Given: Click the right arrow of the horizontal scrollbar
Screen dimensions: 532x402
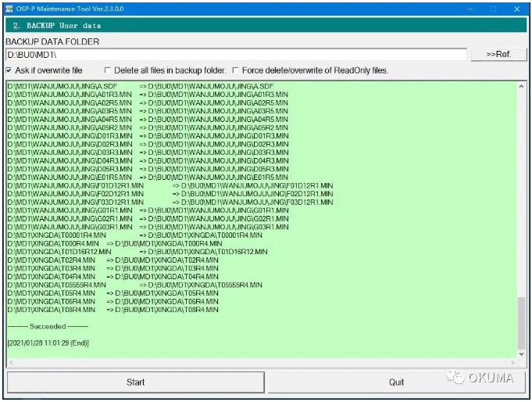Looking at the screenshot, I should point(512,363).
